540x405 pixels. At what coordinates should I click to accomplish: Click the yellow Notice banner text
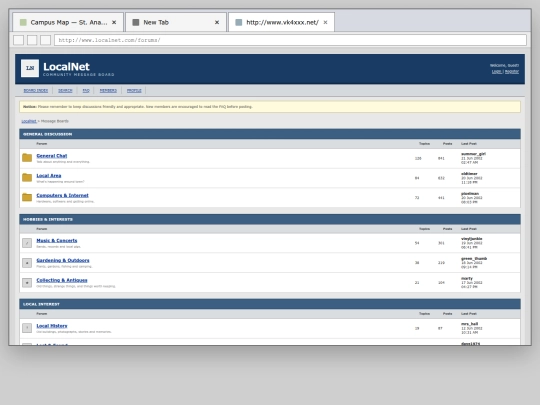pos(138,107)
